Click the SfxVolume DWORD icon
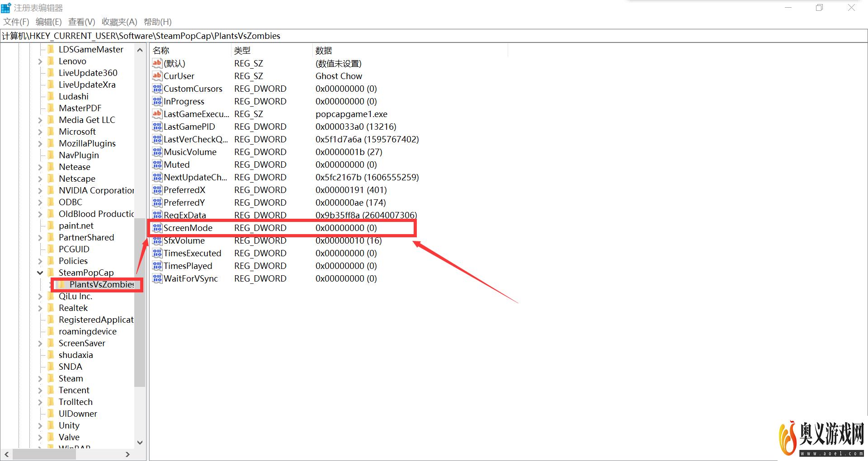Screen dimensions: 868x461 click(157, 240)
